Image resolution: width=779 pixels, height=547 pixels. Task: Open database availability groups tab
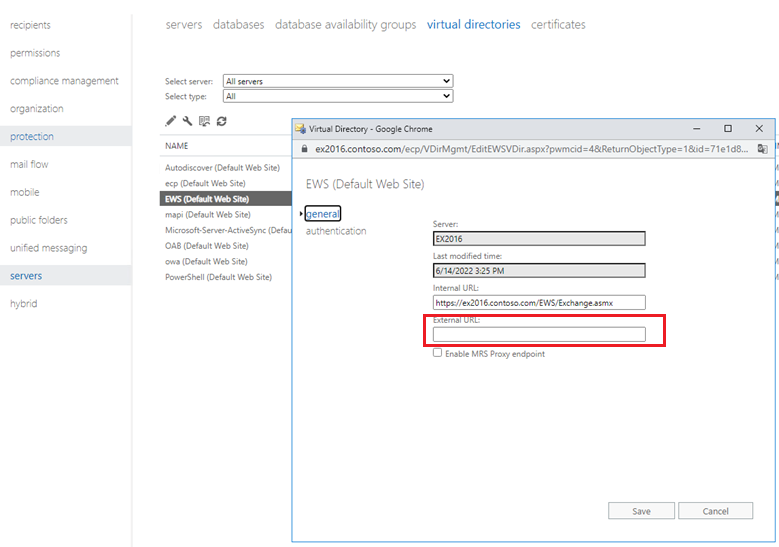click(346, 24)
